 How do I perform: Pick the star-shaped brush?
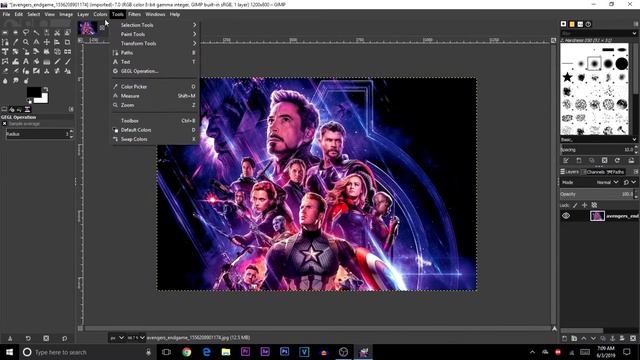[x=567, y=77]
